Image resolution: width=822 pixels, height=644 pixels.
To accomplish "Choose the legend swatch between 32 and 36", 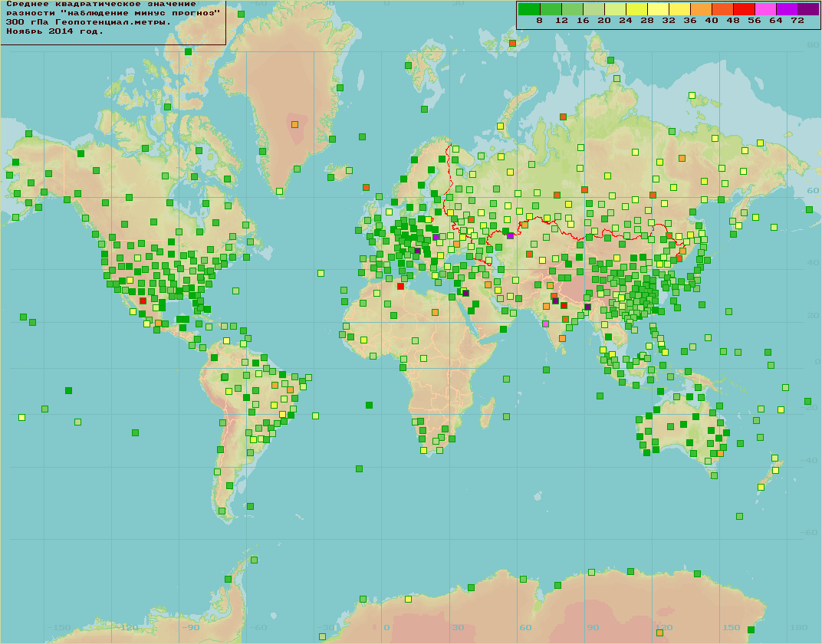I will (x=679, y=9).
